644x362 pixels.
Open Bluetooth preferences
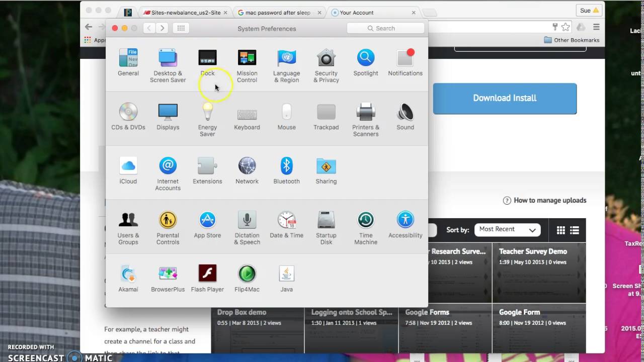click(x=286, y=170)
